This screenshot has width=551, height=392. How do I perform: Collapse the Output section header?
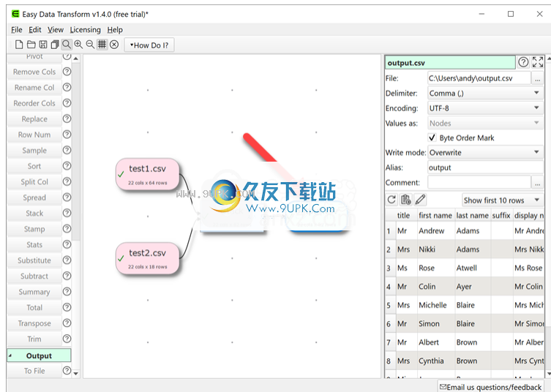tap(39, 355)
